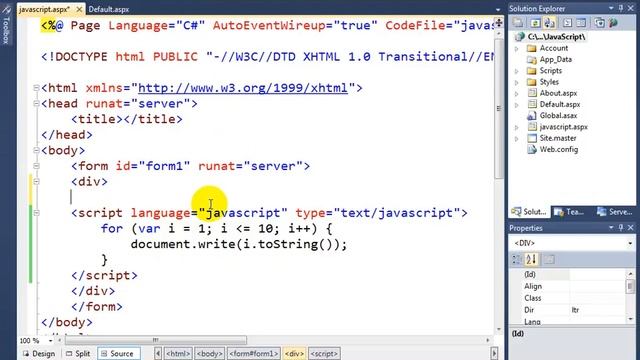Open About.aspx in Solution Explorer
The image size is (640, 360).
pyautogui.click(x=558, y=93)
